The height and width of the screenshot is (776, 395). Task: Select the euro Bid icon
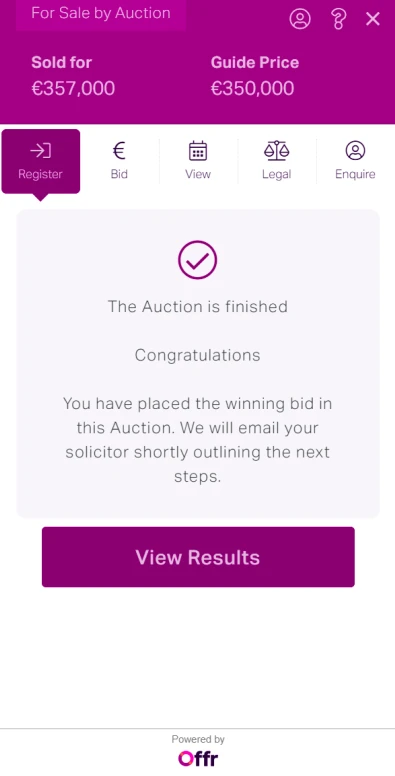point(119,150)
